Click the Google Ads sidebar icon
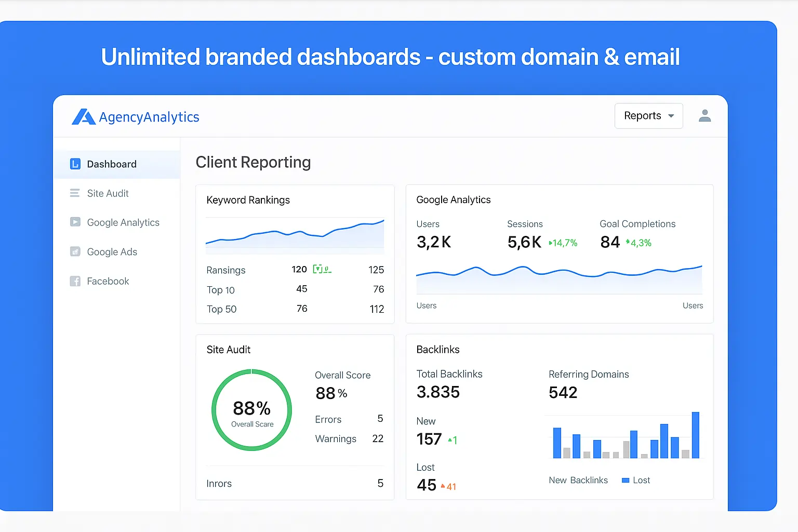Viewport: 798px width, 532px height. (x=75, y=252)
